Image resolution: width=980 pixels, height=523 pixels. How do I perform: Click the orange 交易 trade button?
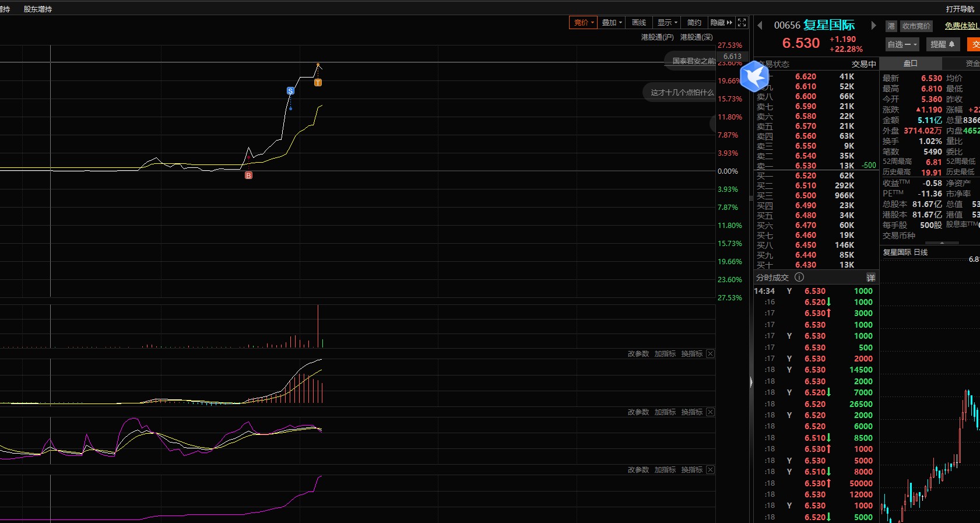(974, 44)
